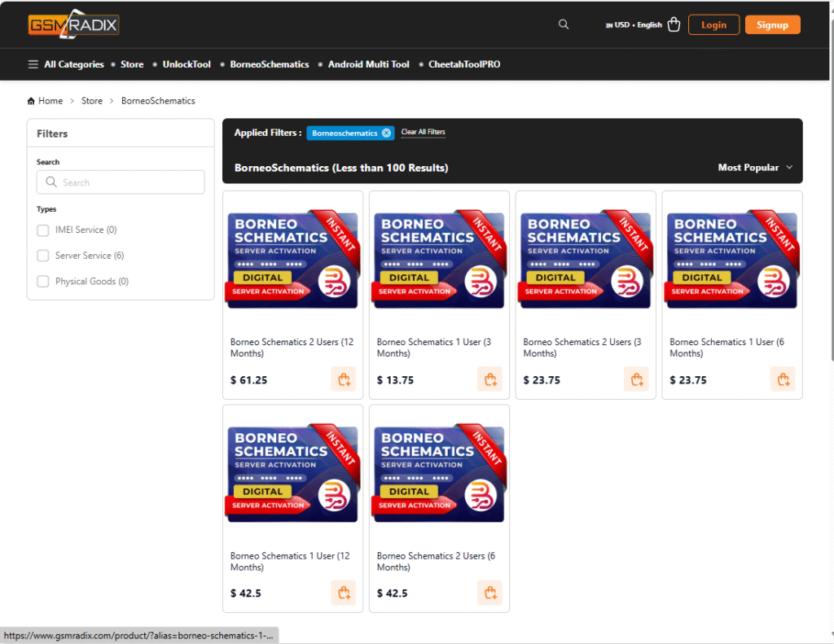Add Borneo Schematics 2 Users (12 Months) to cart
The height and width of the screenshot is (644, 834).
343,379
